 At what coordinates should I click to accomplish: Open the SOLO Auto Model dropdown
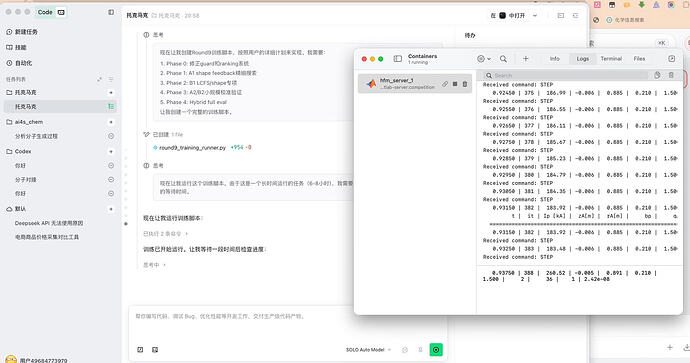click(368, 350)
